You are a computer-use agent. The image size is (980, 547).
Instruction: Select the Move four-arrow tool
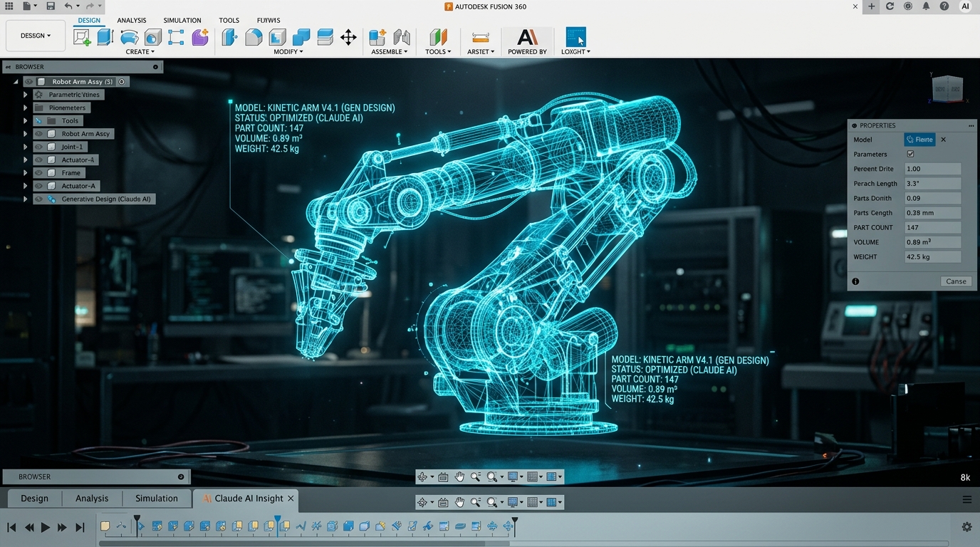(x=348, y=37)
